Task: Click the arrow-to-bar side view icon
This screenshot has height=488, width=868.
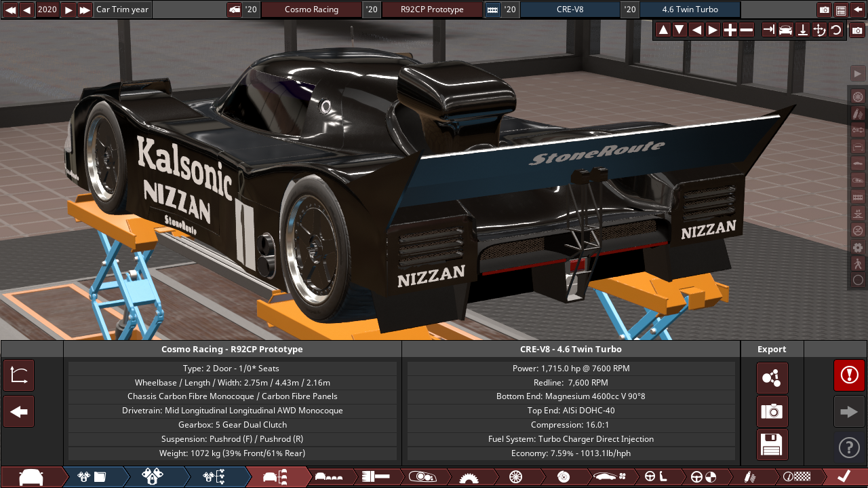Action: [x=769, y=30]
